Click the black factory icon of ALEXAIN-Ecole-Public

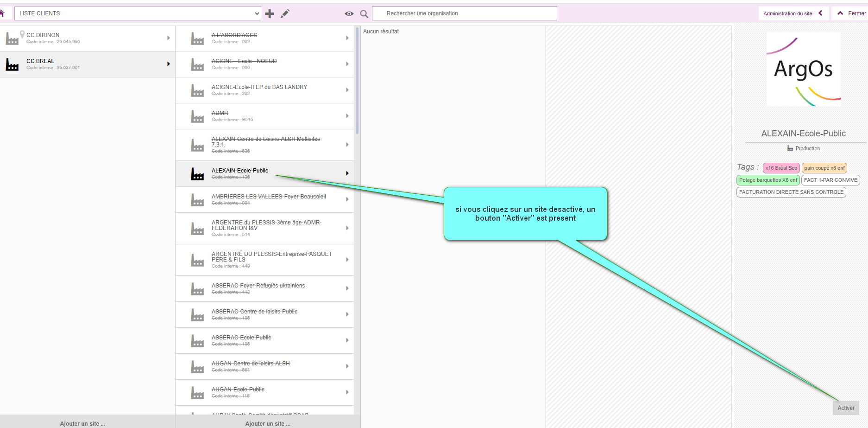[x=197, y=174]
